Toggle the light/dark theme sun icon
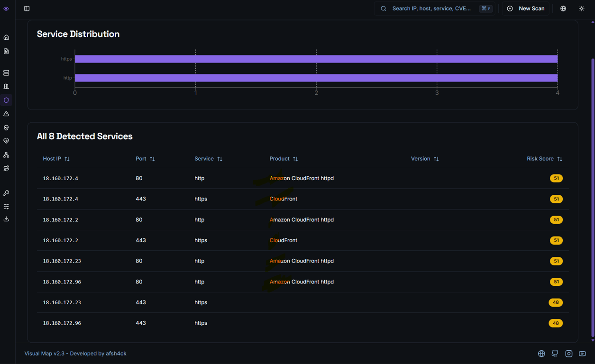The image size is (595, 364). (x=582, y=8)
